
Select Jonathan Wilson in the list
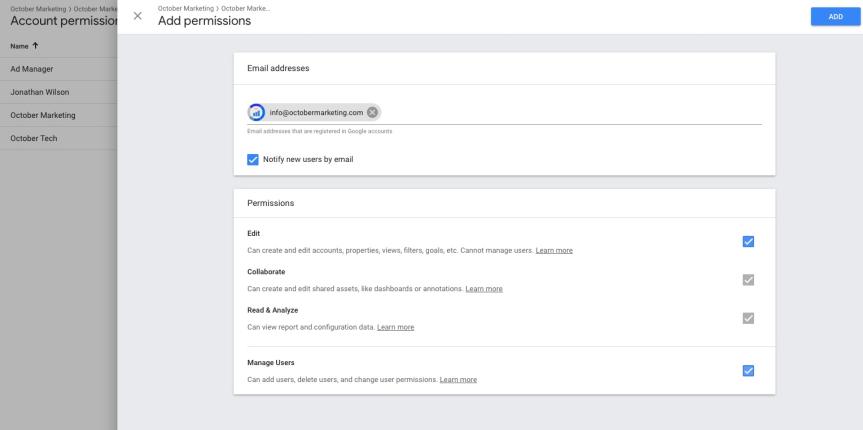pos(40,92)
